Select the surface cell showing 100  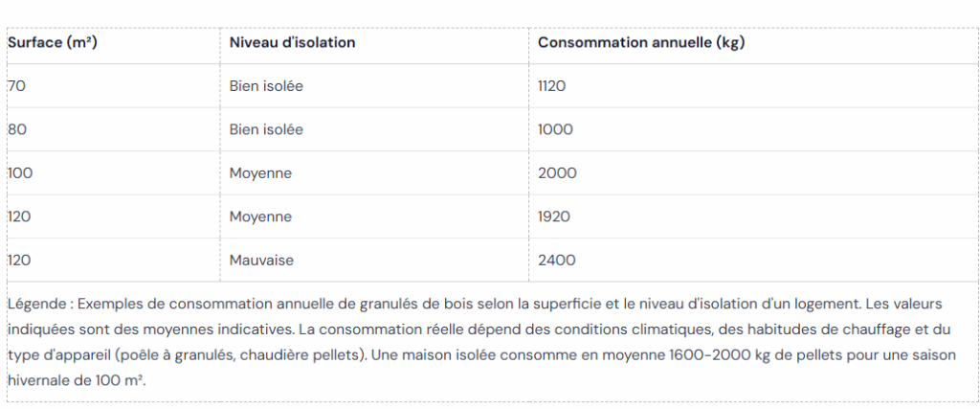pos(20,173)
